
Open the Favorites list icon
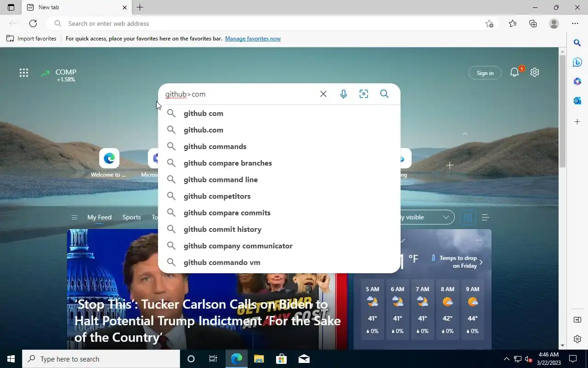pyautogui.click(x=513, y=23)
